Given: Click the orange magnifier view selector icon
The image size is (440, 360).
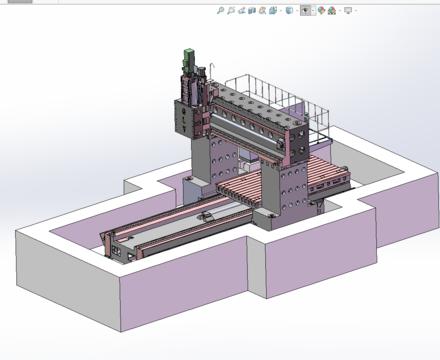Looking at the screenshot, I should coord(262,11).
